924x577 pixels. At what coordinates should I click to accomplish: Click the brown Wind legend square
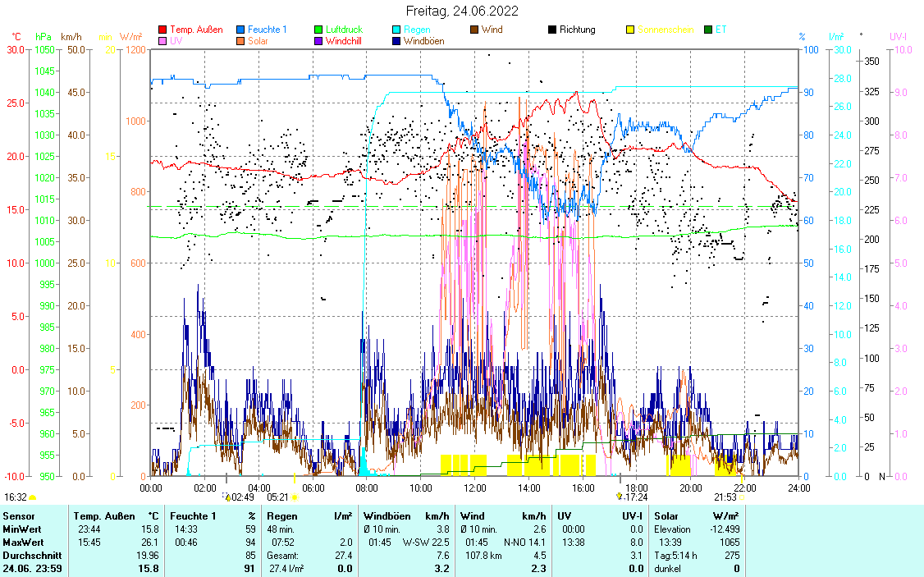pos(475,30)
